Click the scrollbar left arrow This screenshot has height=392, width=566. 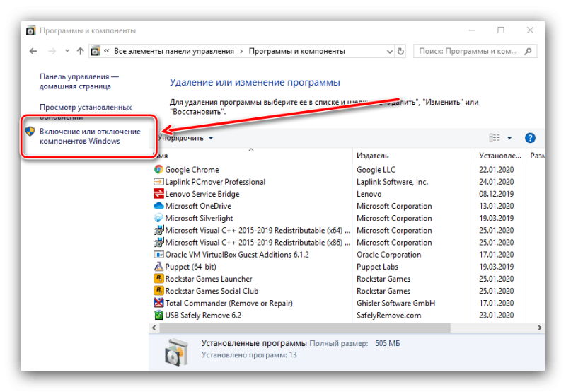(154, 328)
